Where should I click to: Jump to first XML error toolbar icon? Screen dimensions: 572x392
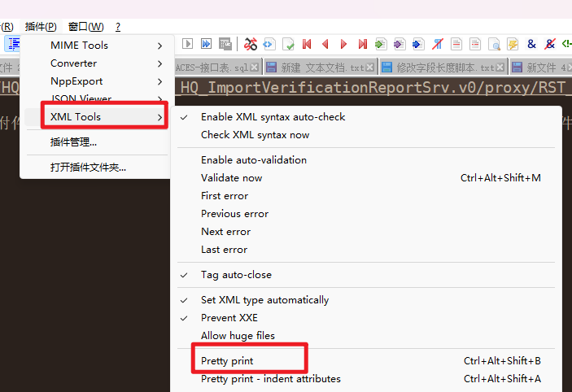pyautogui.click(x=307, y=44)
